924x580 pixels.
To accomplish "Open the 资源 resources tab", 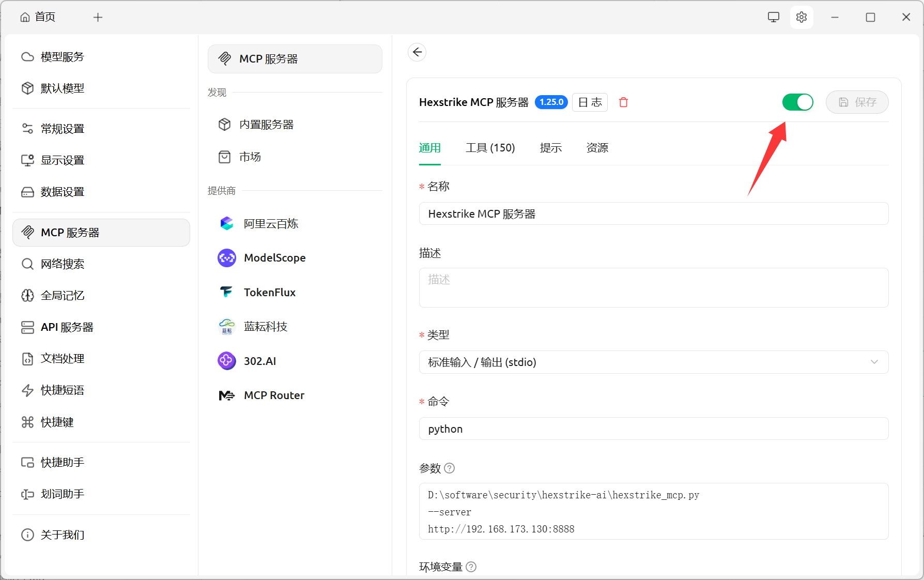I will coord(597,148).
